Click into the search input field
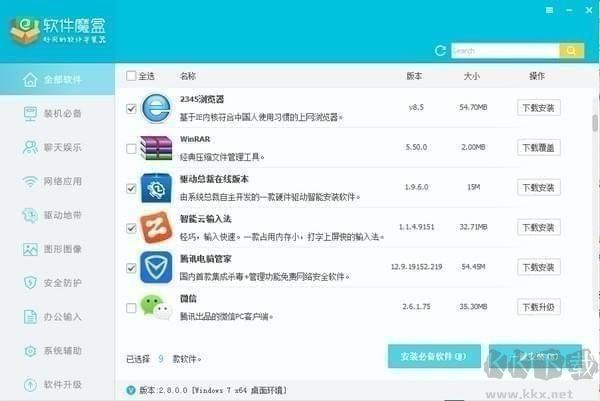 [x=505, y=51]
